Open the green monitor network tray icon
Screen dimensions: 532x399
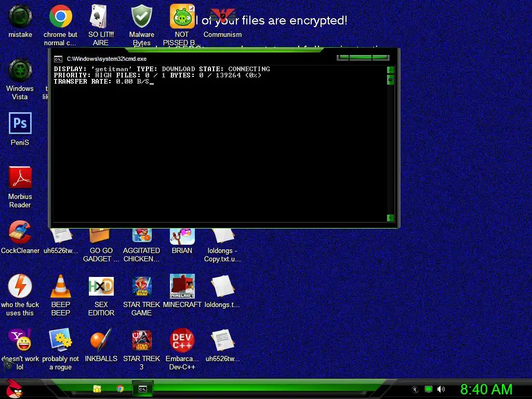(x=429, y=389)
